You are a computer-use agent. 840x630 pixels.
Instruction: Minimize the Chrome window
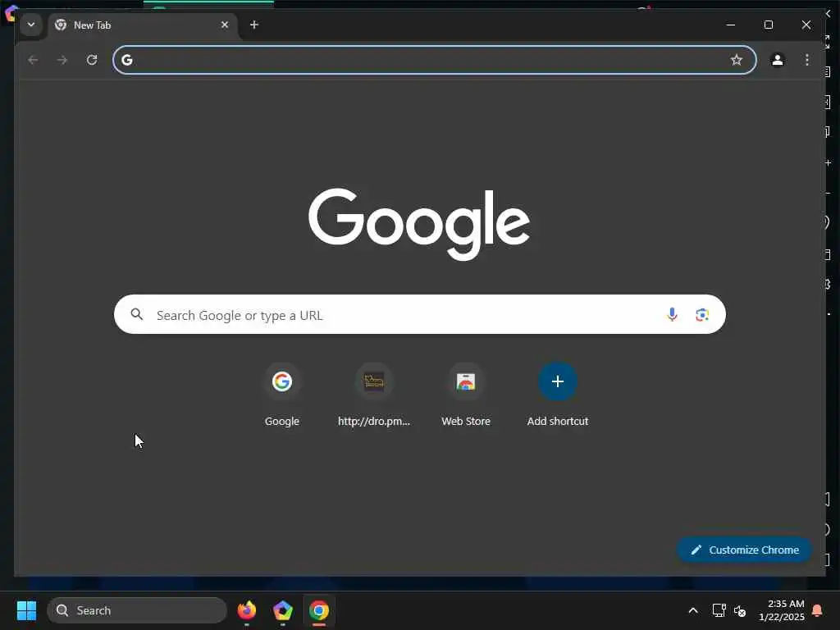pos(731,25)
